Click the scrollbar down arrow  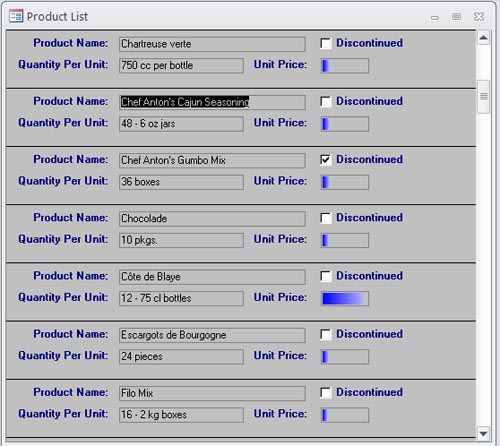pos(483,433)
